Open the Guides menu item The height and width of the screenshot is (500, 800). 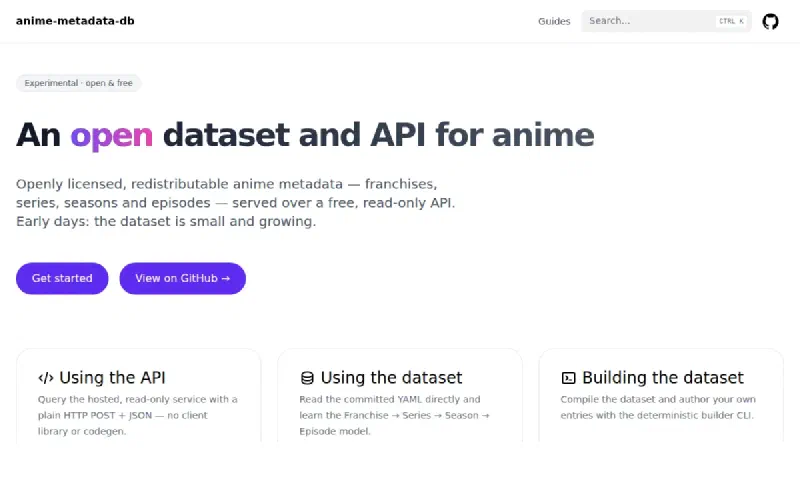554,21
